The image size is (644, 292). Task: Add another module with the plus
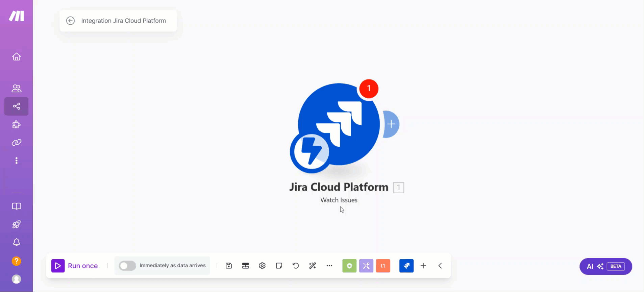click(x=391, y=124)
